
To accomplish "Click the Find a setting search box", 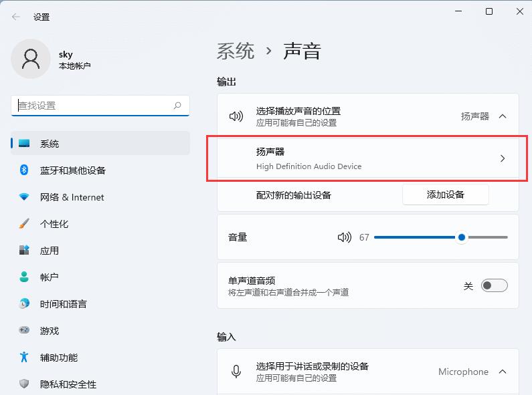I will 94,106.
